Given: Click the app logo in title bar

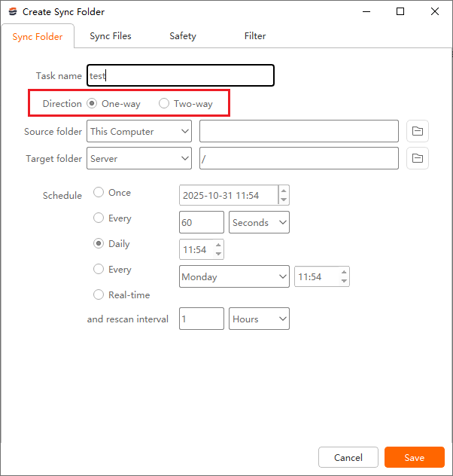Looking at the screenshot, I should (x=12, y=12).
